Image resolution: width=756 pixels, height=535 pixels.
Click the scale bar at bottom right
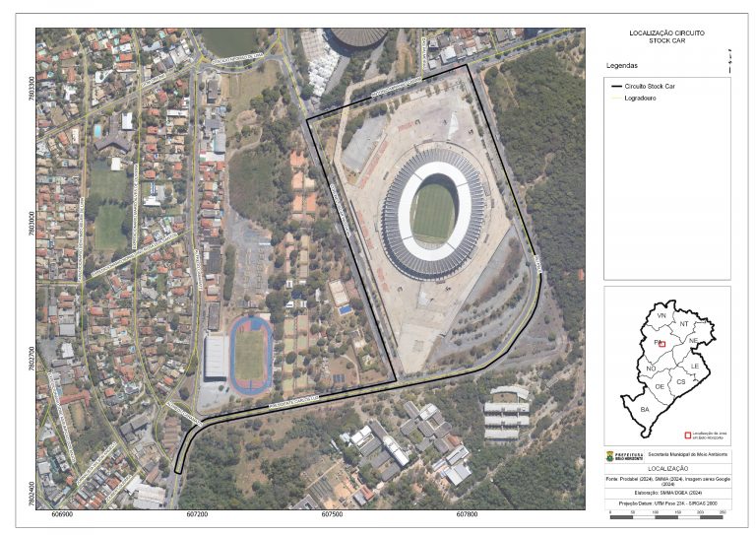pyautogui.click(x=666, y=516)
